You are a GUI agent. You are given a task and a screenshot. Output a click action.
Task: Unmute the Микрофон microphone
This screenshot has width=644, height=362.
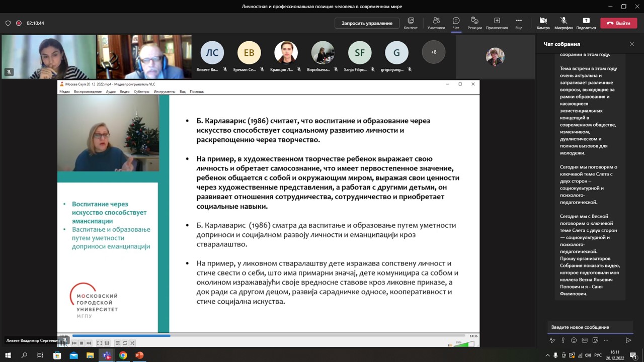pos(563,23)
